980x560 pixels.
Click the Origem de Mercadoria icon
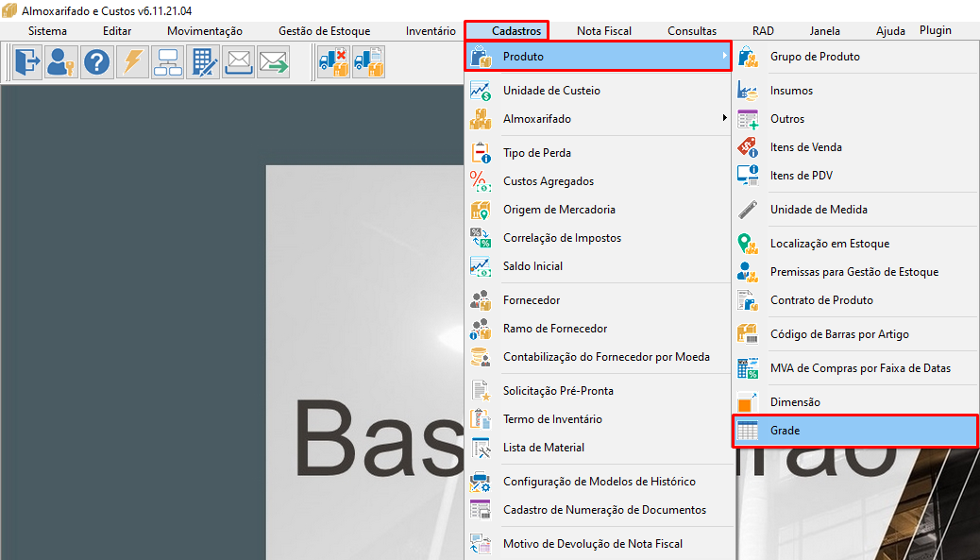pyautogui.click(x=481, y=210)
